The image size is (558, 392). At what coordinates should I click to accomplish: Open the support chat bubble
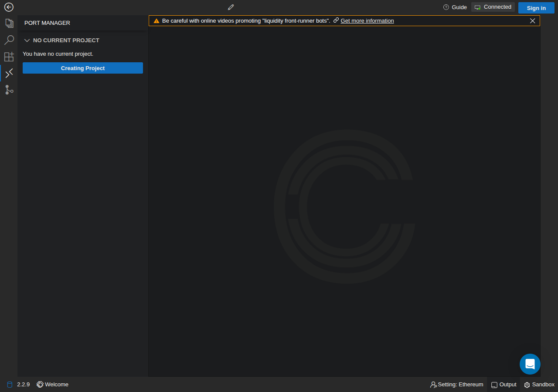530,364
